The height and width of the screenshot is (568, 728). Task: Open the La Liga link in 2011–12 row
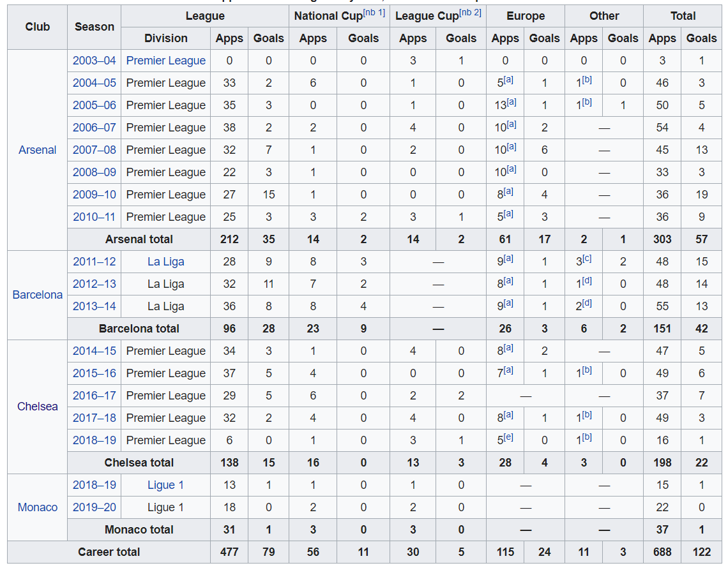coord(166,262)
